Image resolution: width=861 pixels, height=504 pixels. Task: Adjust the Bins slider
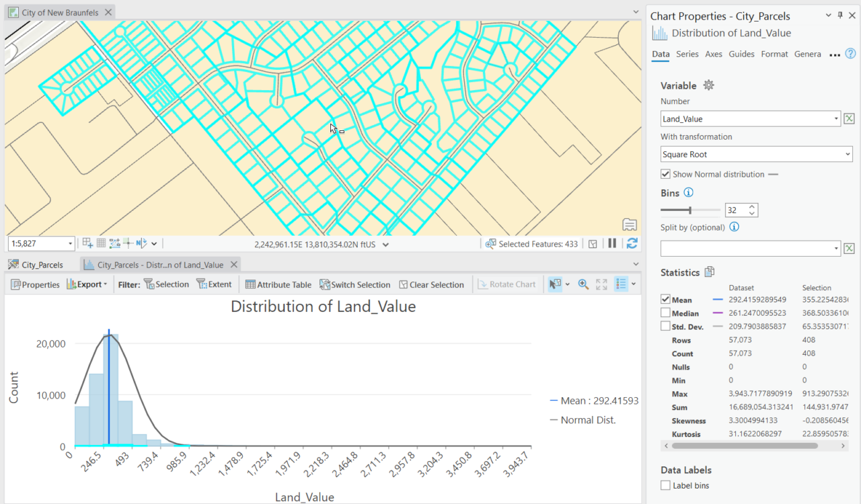pyautogui.click(x=689, y=210)
